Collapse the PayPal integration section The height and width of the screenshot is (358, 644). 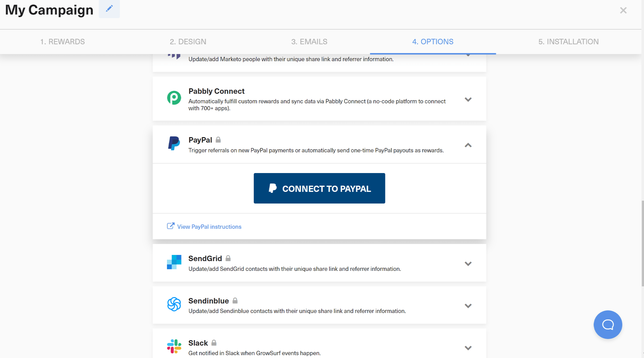pos(468,145)
